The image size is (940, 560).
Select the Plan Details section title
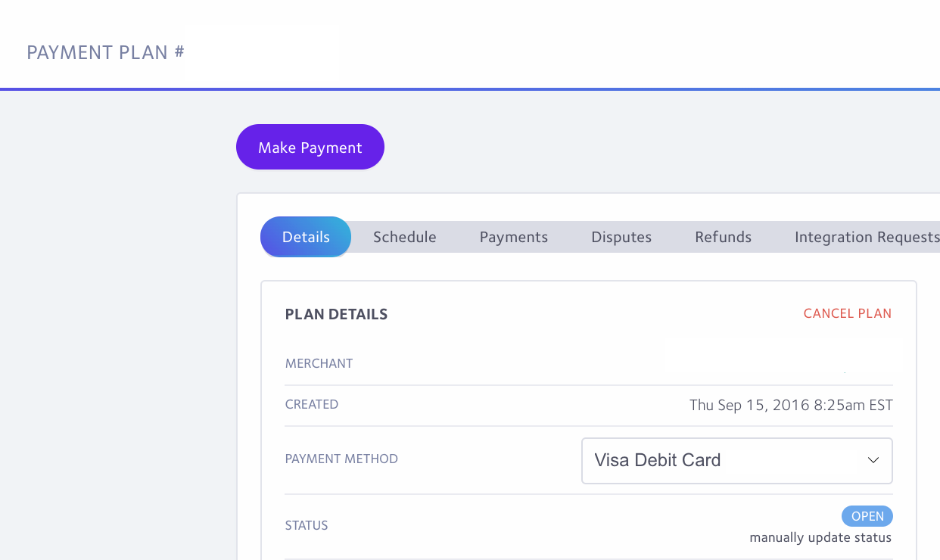336,313
